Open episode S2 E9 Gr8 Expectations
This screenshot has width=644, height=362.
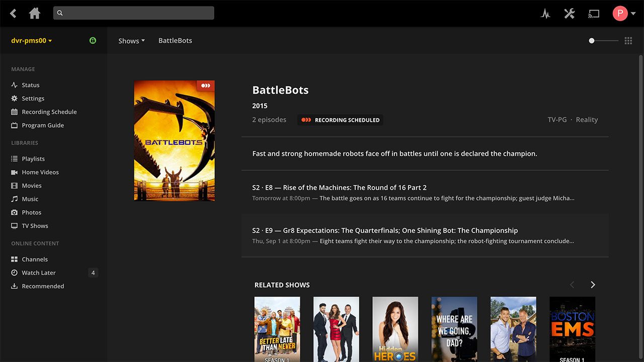click(425, 235)
